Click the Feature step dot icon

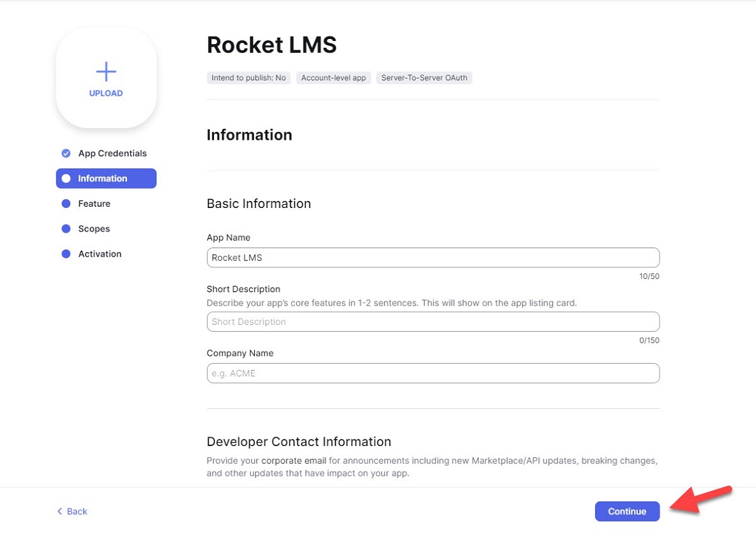(x=66, y=204)
